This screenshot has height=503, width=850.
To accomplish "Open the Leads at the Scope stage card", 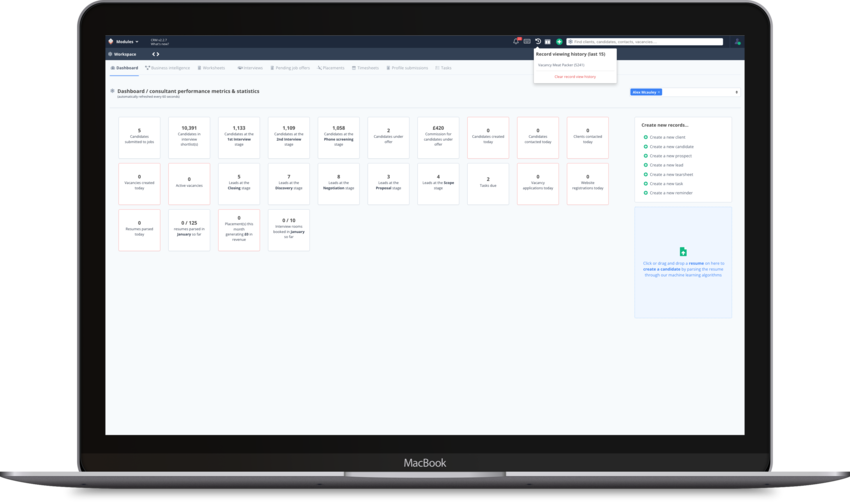I will click(x=439, y=184).
